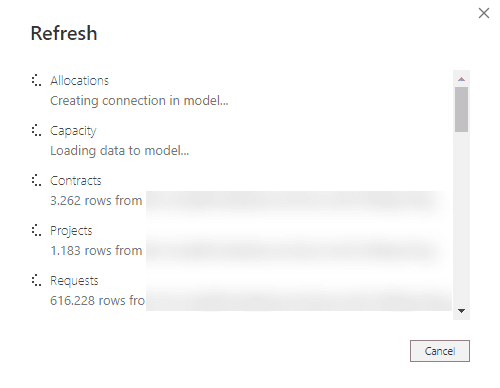The image size is (500, 388).
Task: Select the Allocations table entry
Action: [79, 81]
